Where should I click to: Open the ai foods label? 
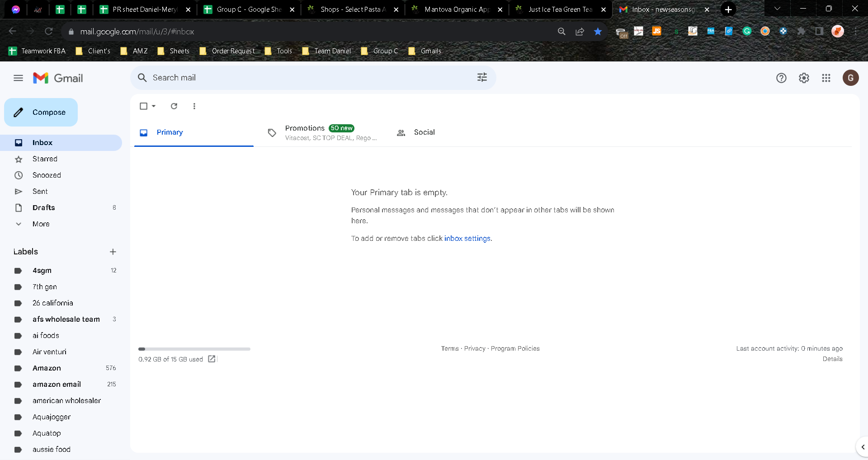pos(61,336)
